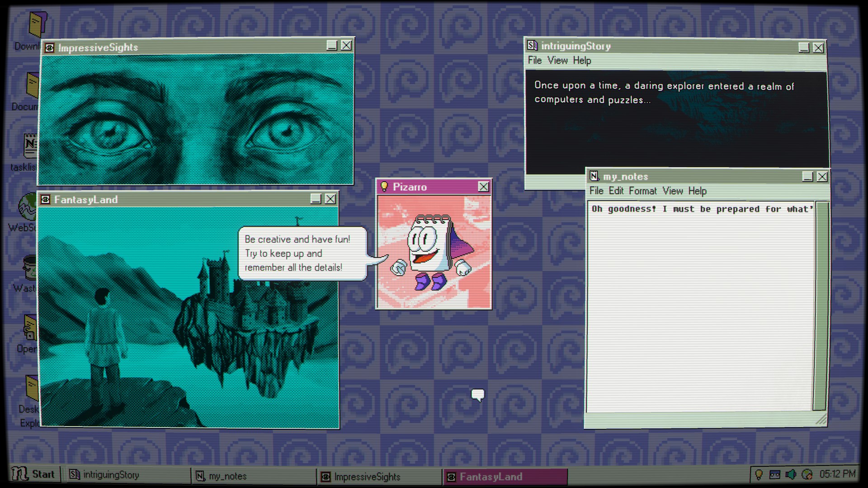Image resolution: width=868 pixels, height=488 pixels.
Task: Click the 05:12 PM clock
Action: [x=837, y=474]
